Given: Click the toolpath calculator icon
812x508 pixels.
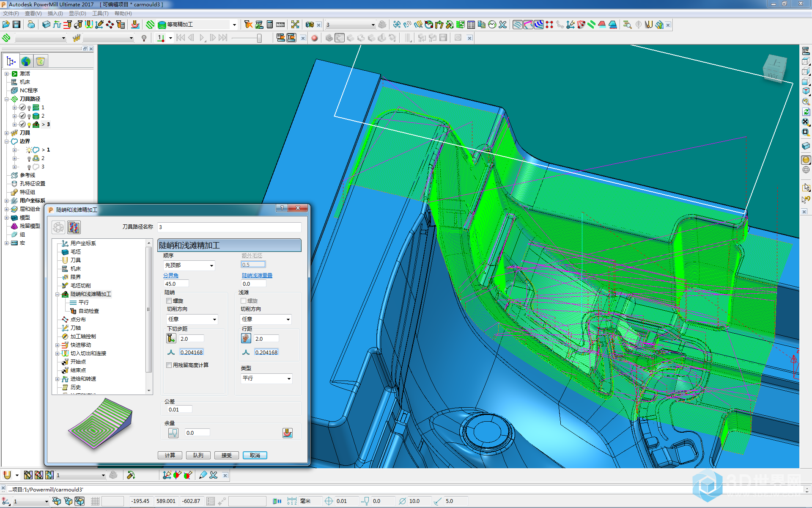Looking at the screenshot, I should (270, 25).
